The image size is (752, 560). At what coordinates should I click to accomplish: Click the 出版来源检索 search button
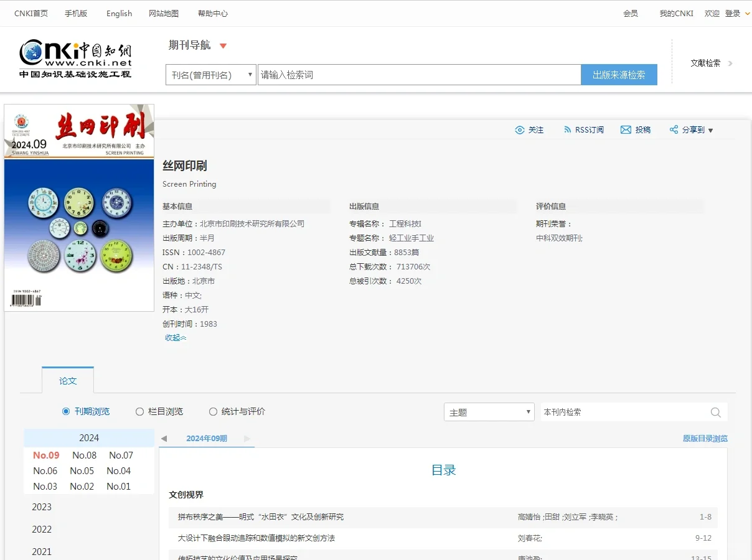coord(619,74)
